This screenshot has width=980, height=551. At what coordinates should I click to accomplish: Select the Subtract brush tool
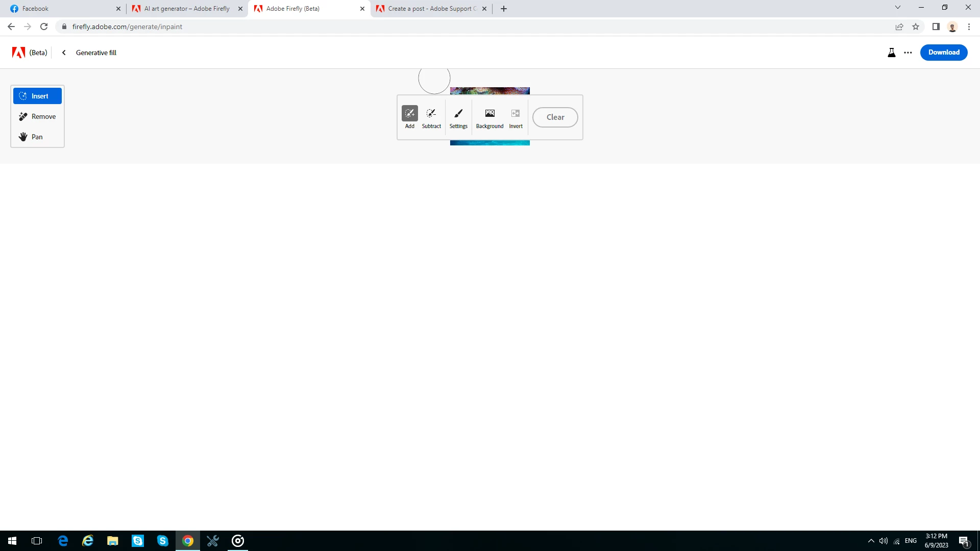(x=431, y=117)
